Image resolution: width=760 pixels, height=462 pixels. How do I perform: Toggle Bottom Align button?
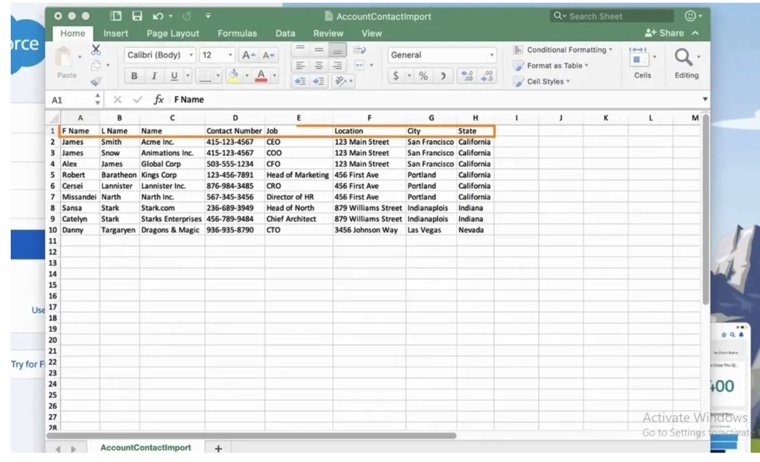[337, 49]
